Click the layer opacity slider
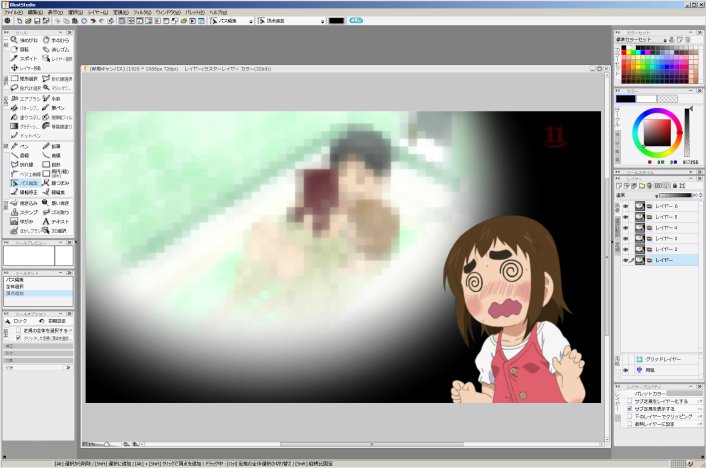The image size is (706, 468). pyautogui.click(x=675, y=195)
